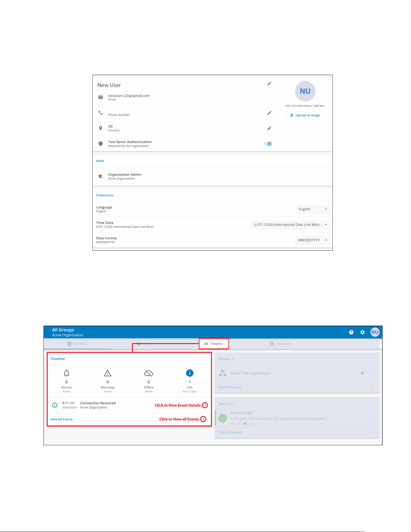Image resolution: width=411 pixels, height=532 pixels.
Task: Switch to the Documents tab
Action: [x=281, y=344]
